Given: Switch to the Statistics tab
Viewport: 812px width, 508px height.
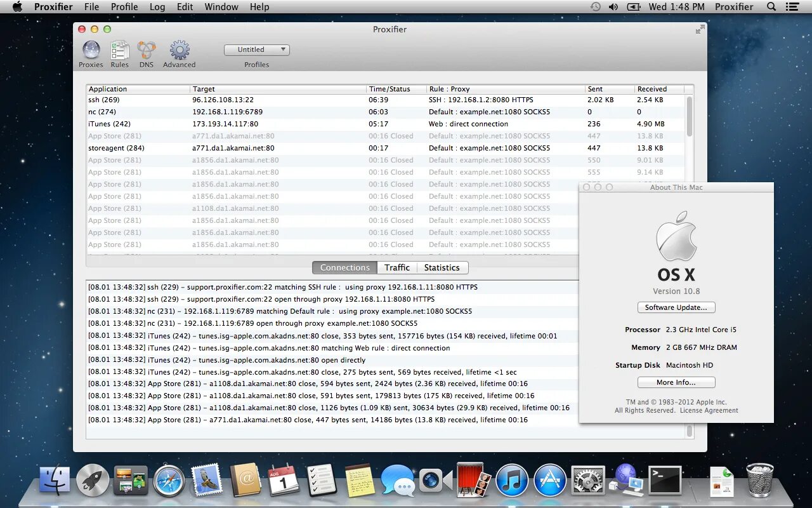Looking at the screenshot, I should [x=442, y=267].
